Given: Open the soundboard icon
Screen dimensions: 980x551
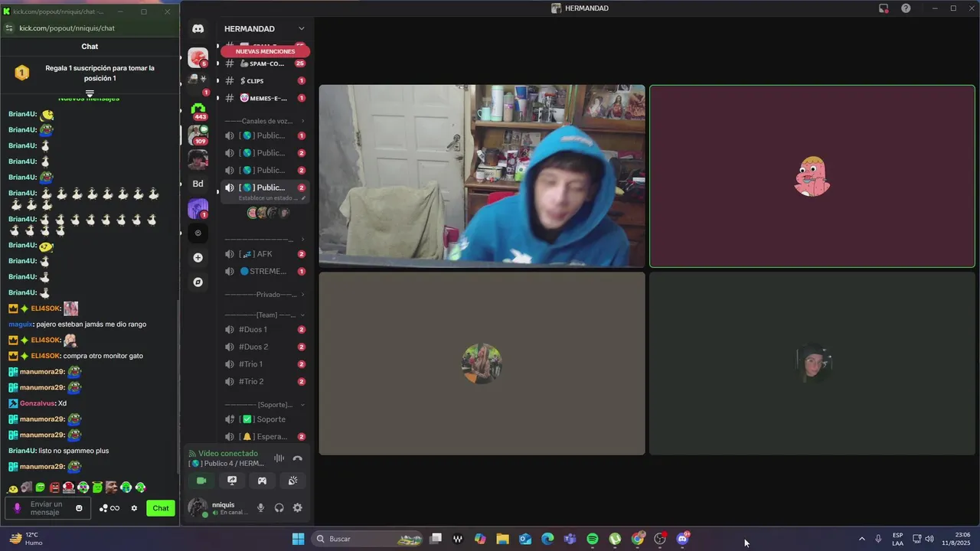Looking at the screenshot, I should 292,481.
